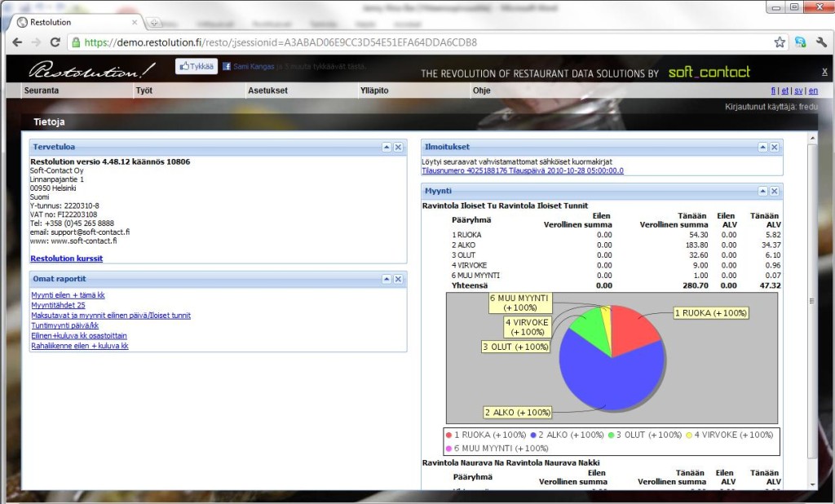835x504 pixels.
Task: Open Tuntimyynti päivä/kk report
Action: (64, 325)
